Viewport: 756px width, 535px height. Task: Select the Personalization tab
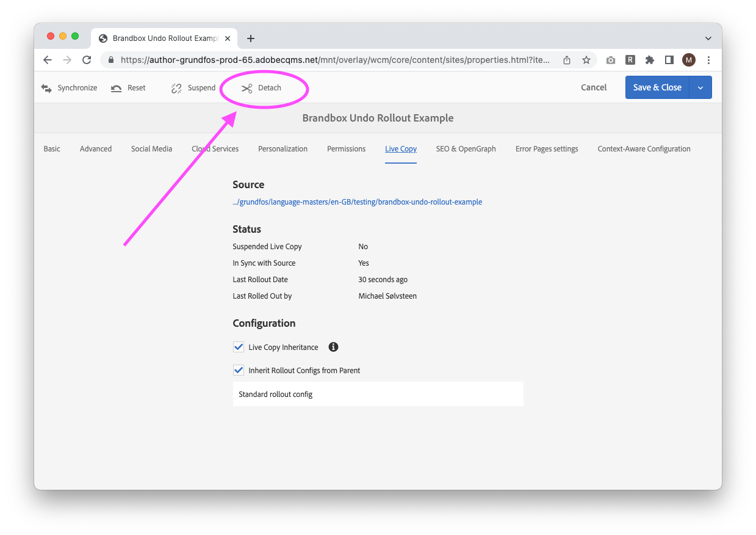tap(283, 148)
